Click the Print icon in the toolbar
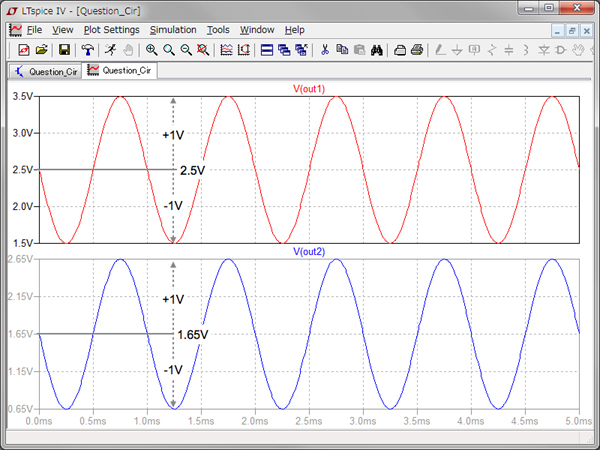This screenshot has width=600, height=450. point(417,49)
